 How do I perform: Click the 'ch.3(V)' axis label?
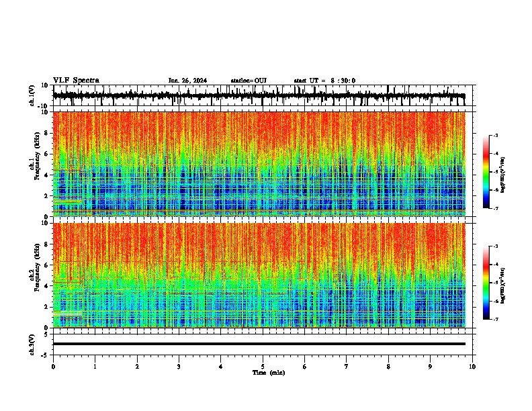(32, 345)
